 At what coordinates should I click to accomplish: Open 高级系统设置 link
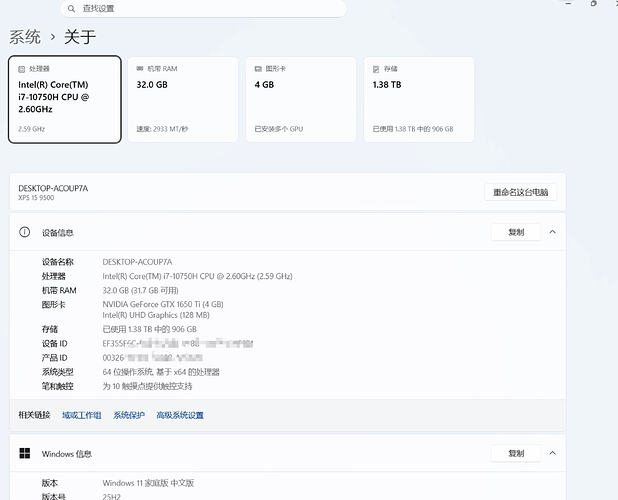coord(180,415)
